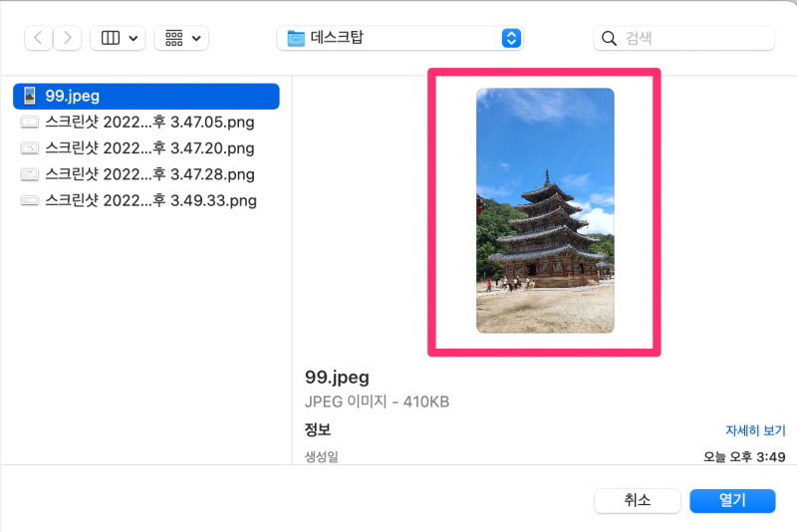This screenshot has width=797, height=532.
Task: Select 스크린샷 2022...후 3.49.33.png file
Action: 146,200
